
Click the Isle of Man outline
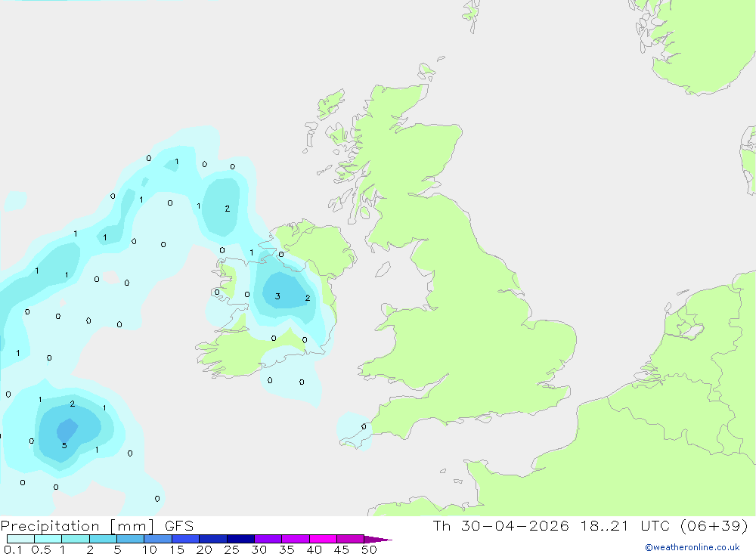pyautogui.click(x=383, y=270)
